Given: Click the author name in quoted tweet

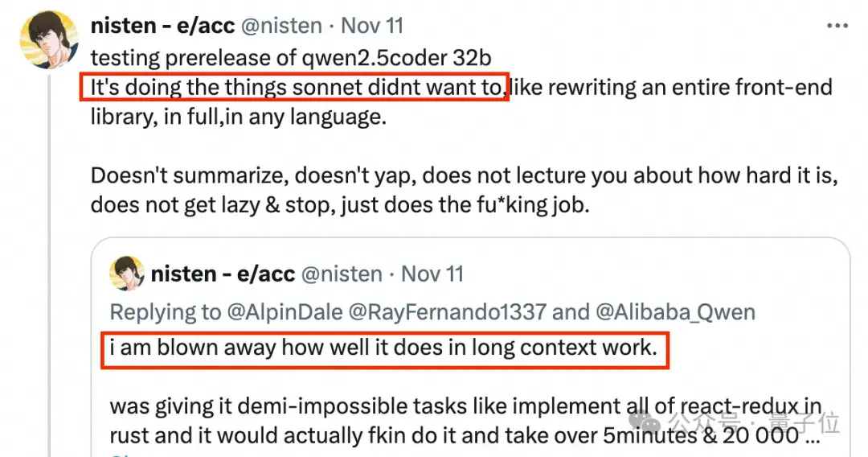Looking at the screenshot, I should tap(223, 274).
